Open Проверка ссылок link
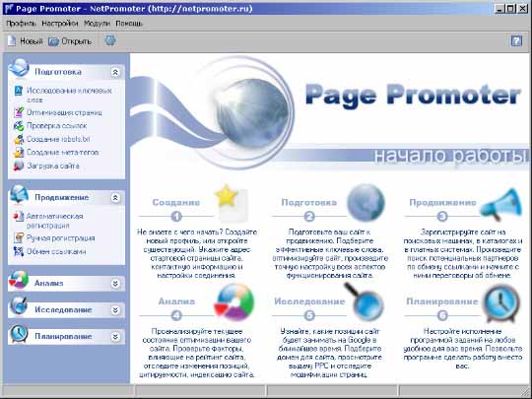This screenshot has height=399, width=532. click(57, 126)
